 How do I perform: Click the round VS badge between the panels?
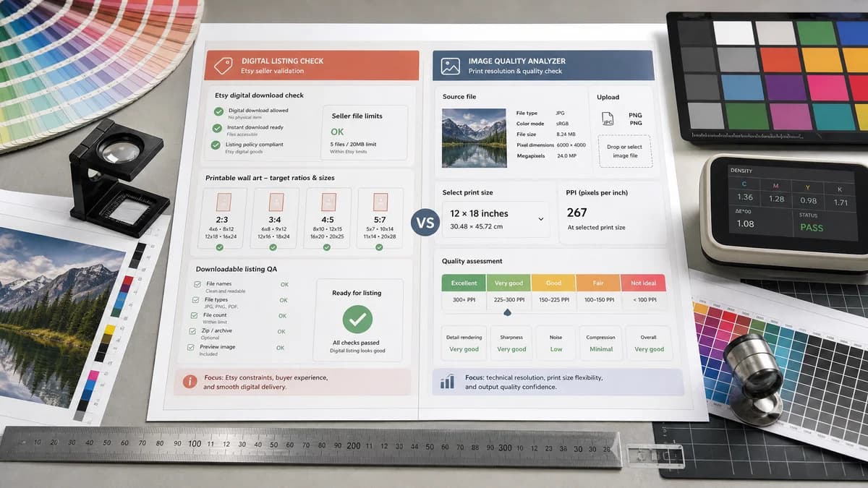(x=425, y=223)
